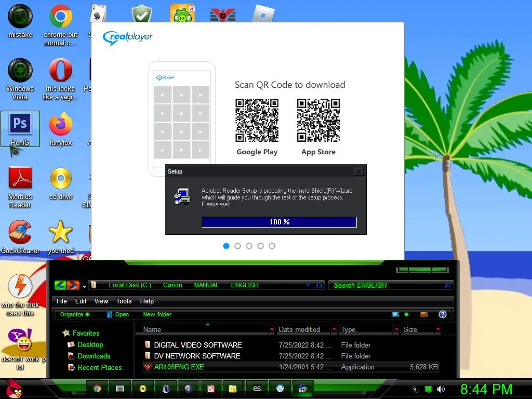The width and height of the screenshot is (532, 399).
Task: Click the volume speaker tray icon
Action: tap(441, 389)
